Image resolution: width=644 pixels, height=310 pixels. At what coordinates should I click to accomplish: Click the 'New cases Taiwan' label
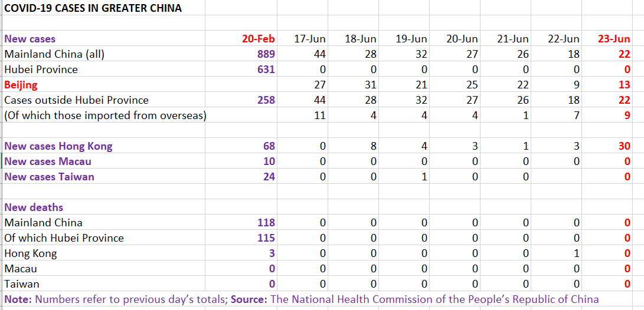coord(49,177)
